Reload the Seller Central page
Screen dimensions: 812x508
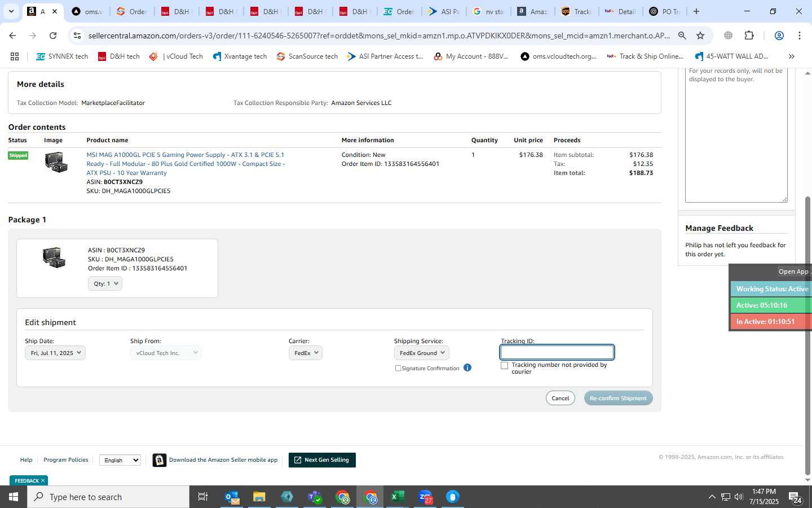click(x=53, y=36)
